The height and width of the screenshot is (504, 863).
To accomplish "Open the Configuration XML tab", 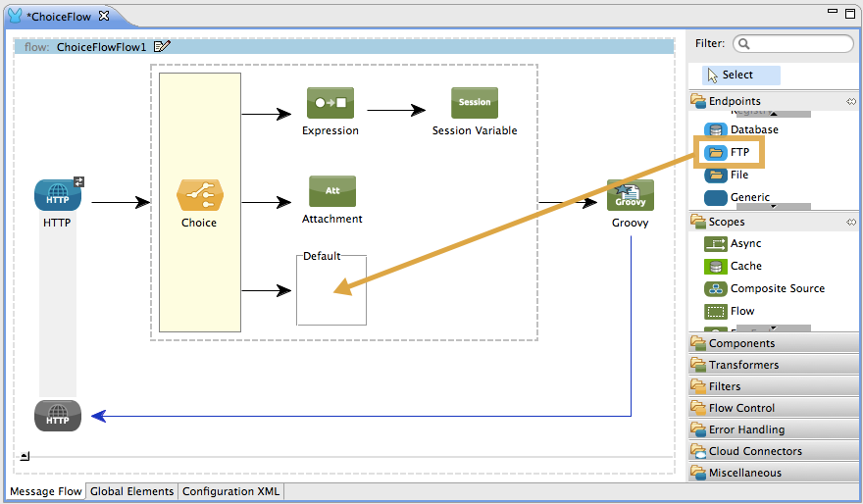I will (x=230, y=491).
